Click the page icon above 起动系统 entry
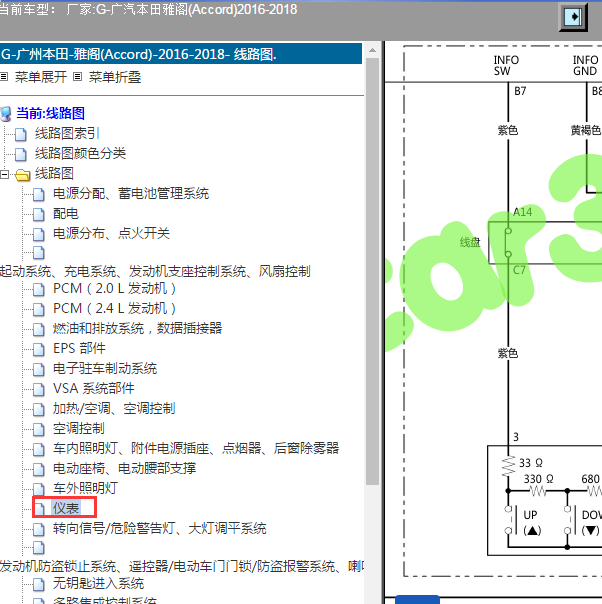 pyautogui.click(x=39, y=253)
